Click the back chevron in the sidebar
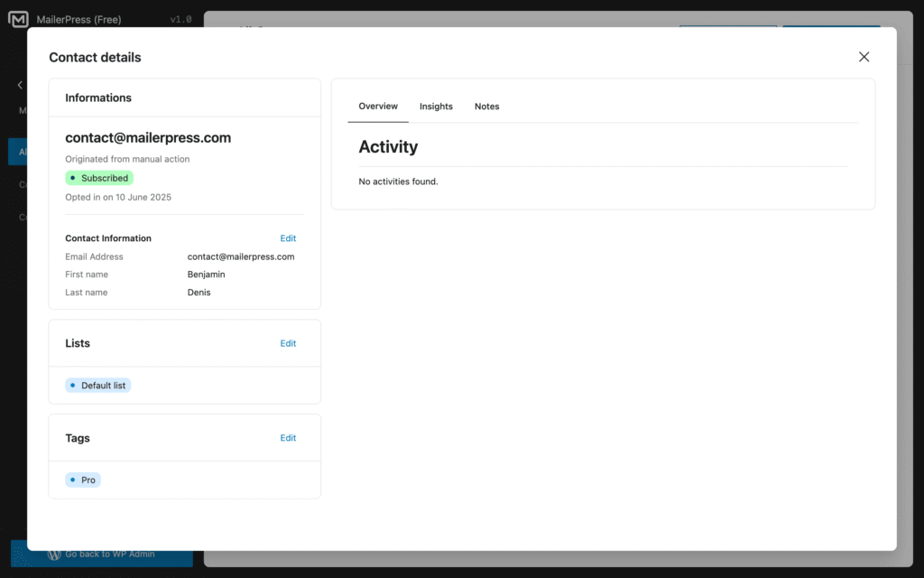Viewport: 924px width, 578px height. coord(20,85)
